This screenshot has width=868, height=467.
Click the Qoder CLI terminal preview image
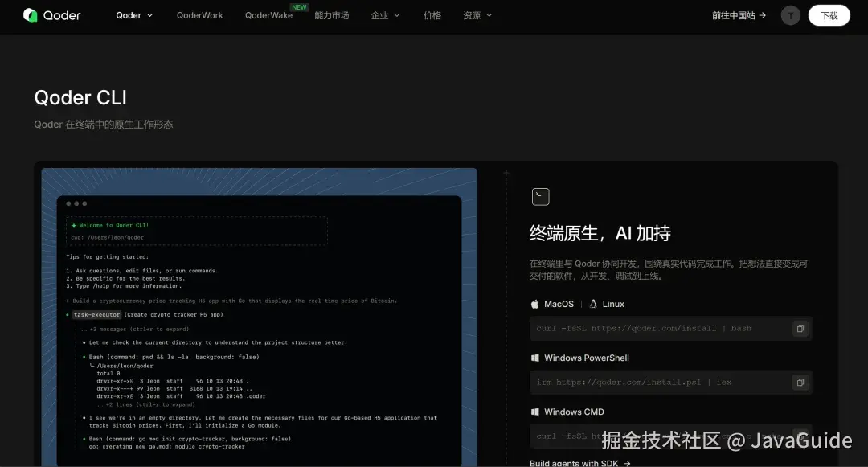point(259,317)
